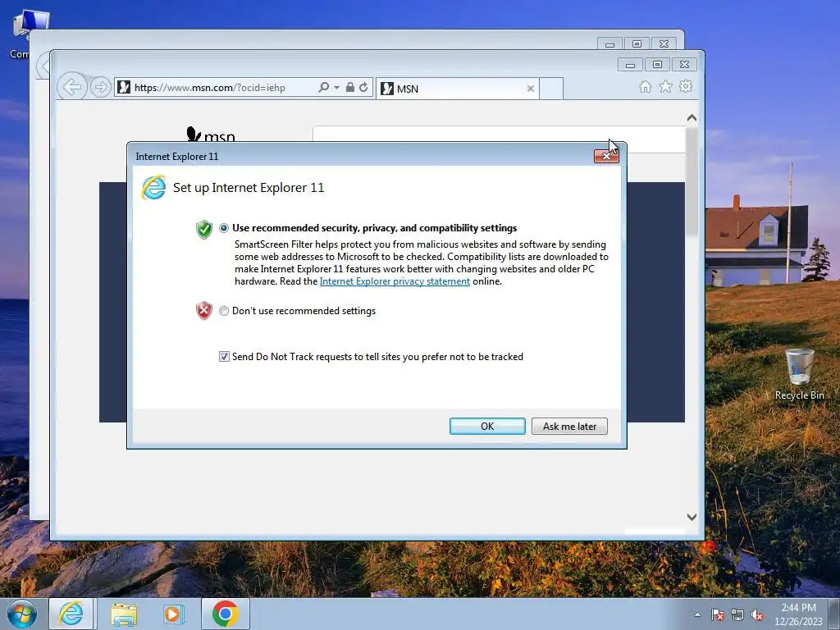Click the IE Home icon
The image size is (840, 630).
click(x=646, y=87)
